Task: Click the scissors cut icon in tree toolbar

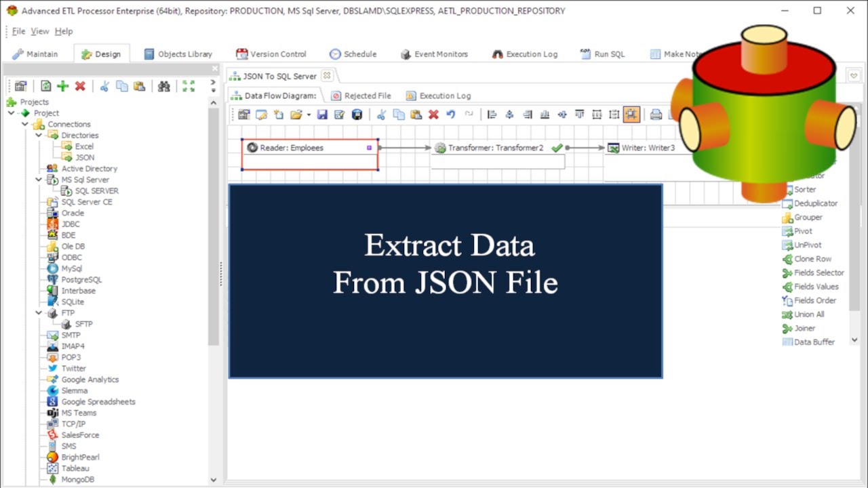Action: (104, 86)
